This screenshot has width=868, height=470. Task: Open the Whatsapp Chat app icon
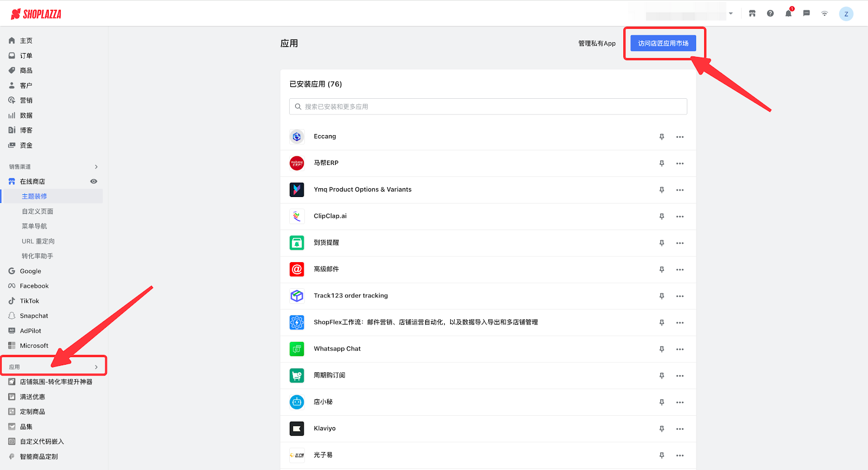click(297, 349)
